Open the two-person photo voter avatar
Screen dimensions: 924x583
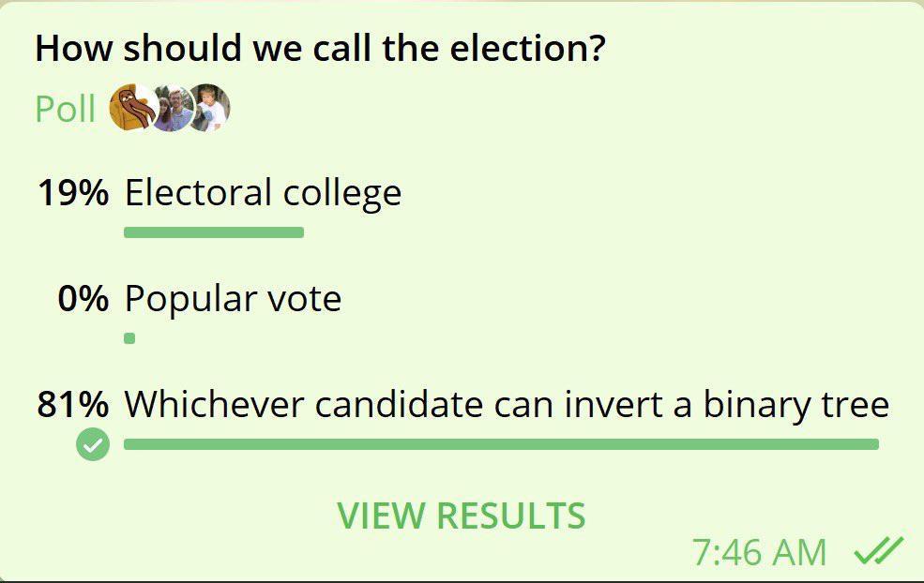coord(172,108)
